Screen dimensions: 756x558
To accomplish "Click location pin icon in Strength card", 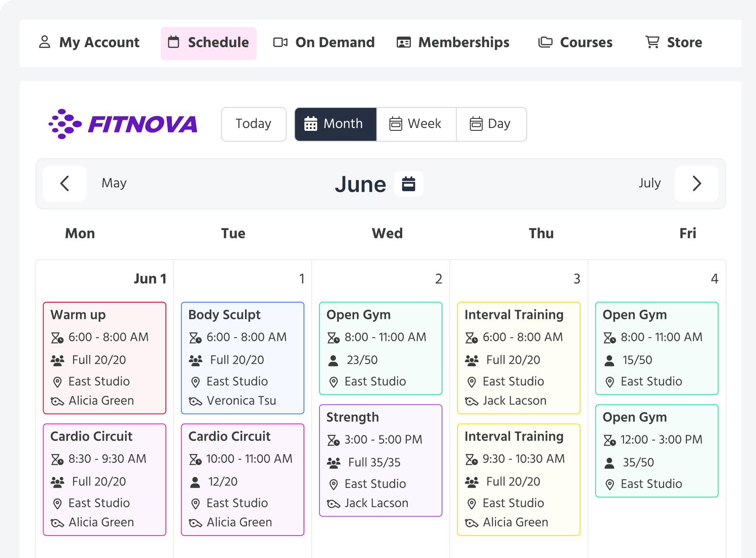I will (x=334, y=484).
